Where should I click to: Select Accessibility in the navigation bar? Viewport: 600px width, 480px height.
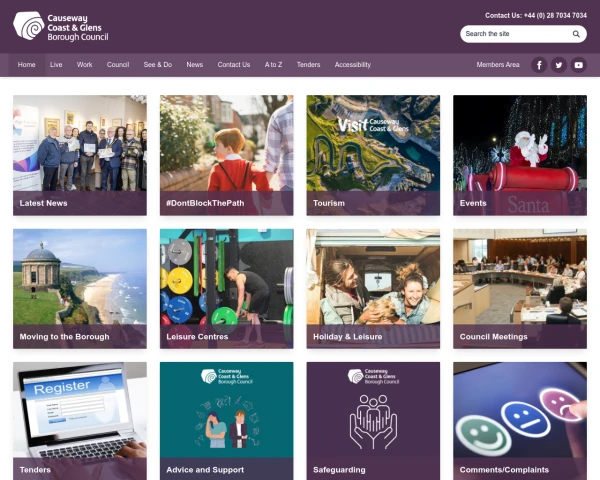point(352,65)
